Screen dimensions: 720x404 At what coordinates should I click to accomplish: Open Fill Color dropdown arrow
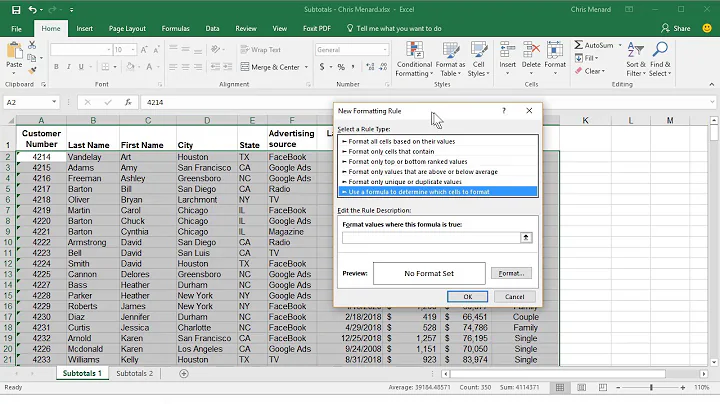pyautogui.click(x=139, y=67)
